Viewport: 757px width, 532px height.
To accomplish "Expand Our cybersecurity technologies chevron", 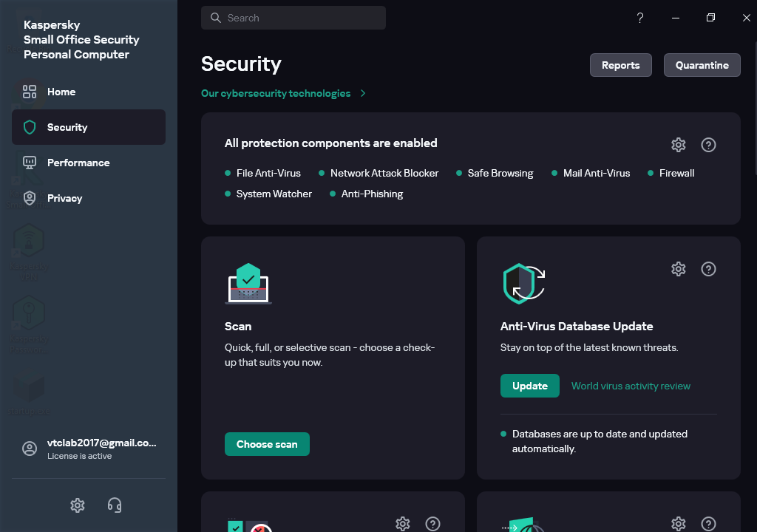I will tap(363, 93).
